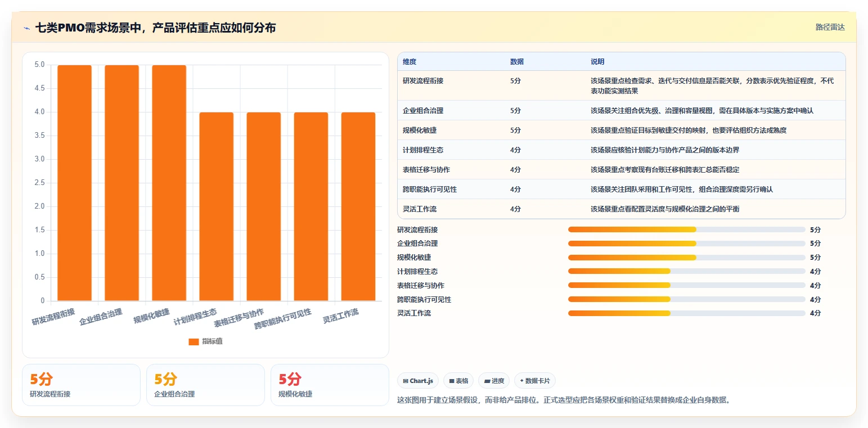This screenshot has height=428, width=868.
Task: Click the 企业组合治理 progress bar
Action: tap(687, 244)
